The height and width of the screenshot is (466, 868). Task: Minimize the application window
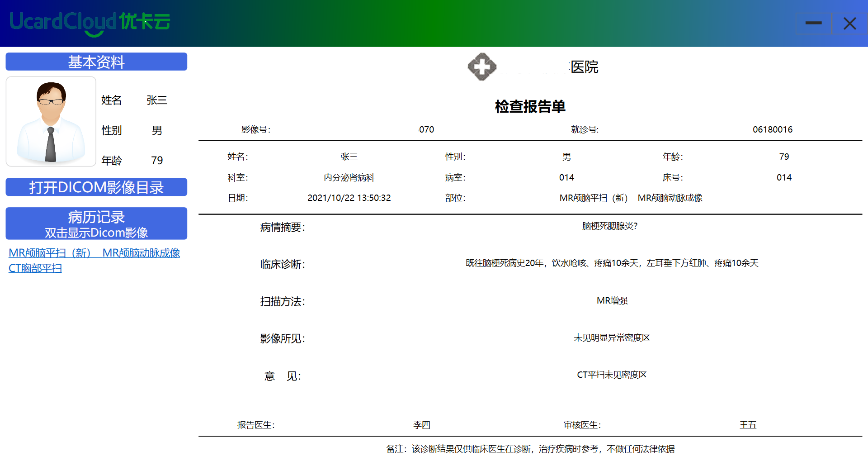click(813, 24)
